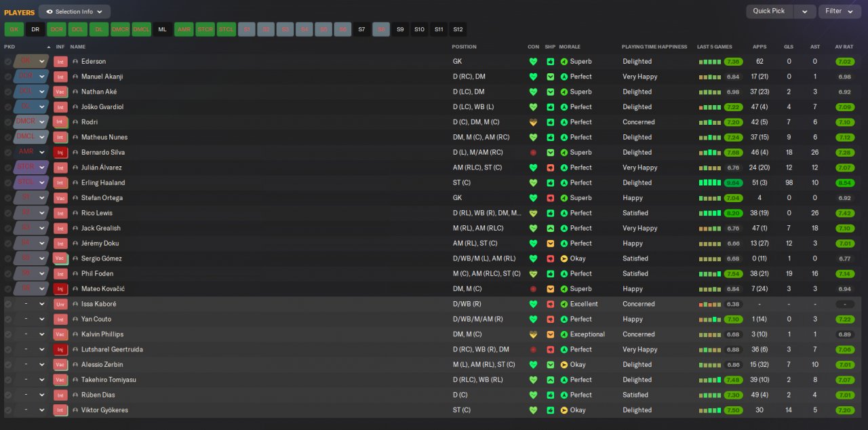Screen dimensions: 868x430
Task: Select the DR slot tab
Action: pyautogui.click(x=35, y=29)
